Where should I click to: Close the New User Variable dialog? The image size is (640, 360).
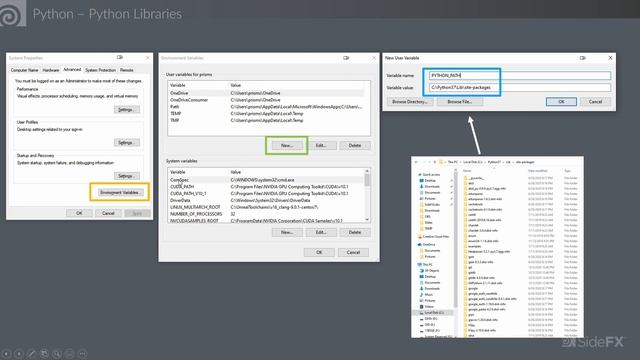click(610, 58)
